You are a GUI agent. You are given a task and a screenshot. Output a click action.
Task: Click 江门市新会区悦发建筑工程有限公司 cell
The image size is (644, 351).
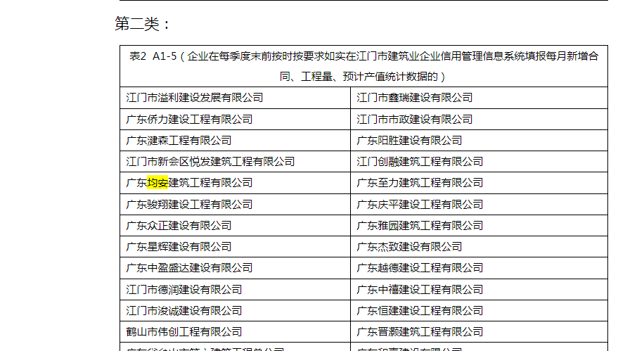point(210,162)
